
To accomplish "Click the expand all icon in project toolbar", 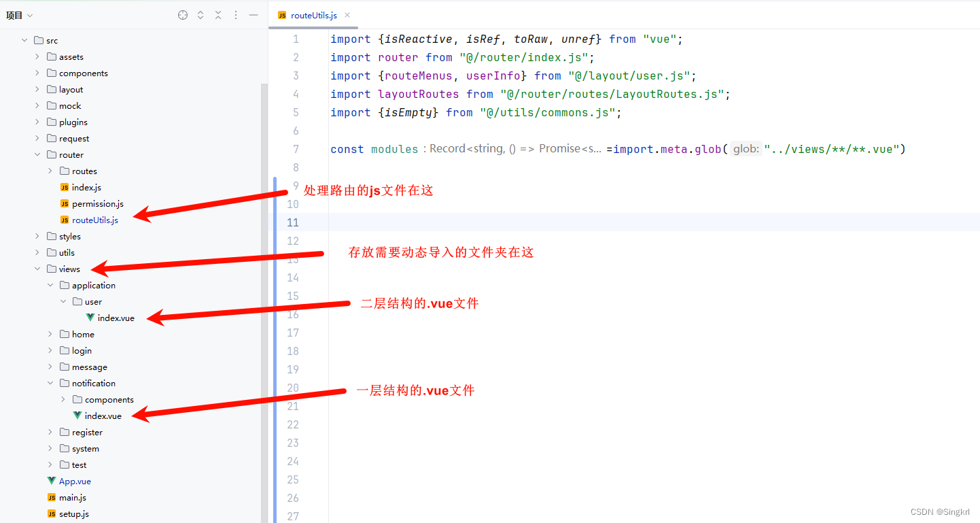I will click(200, 14).
